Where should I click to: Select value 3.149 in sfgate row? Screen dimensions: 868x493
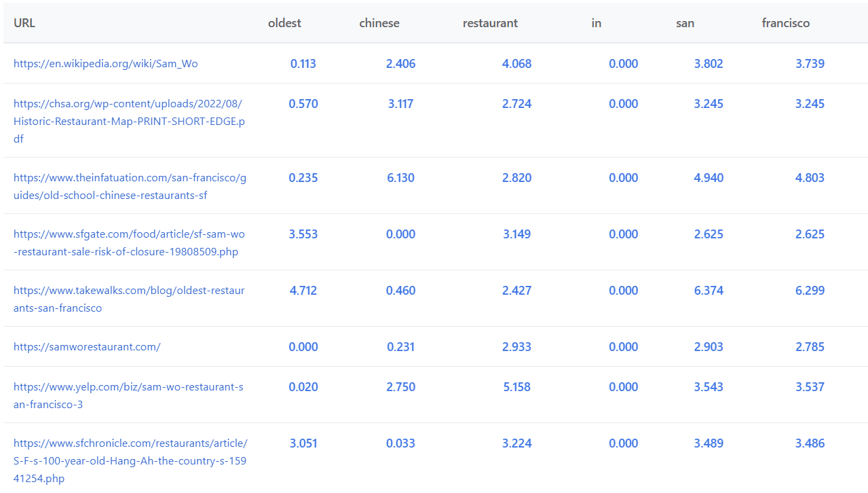coord(517,234)
